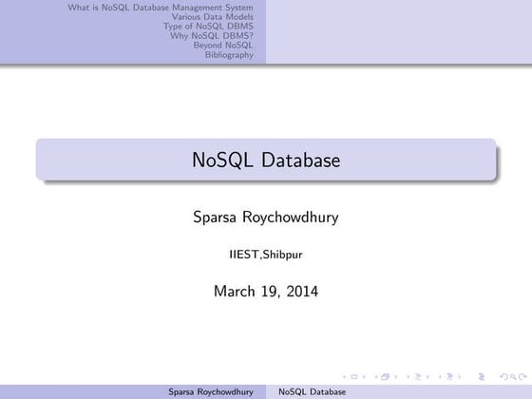Click the section navigation icon
Image resolution: width=532 pixels, height=399 pixels.
coord(449,376)
